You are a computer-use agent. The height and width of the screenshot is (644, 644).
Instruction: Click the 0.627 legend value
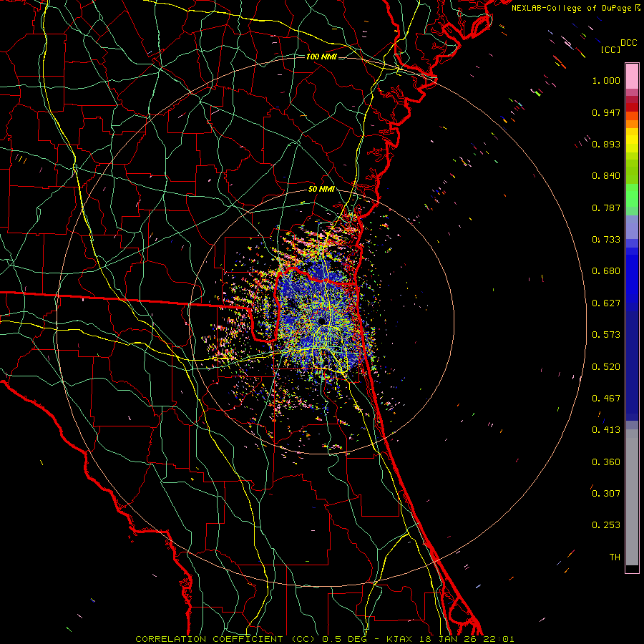(x=606, y=303)
